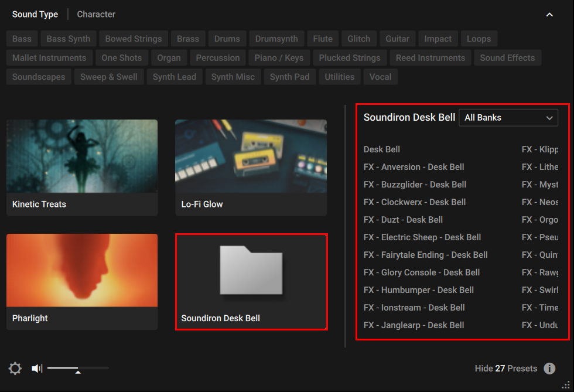Click the Hide 27 Presets link
Screen dimensions: 574x392
tap(505, 368)
